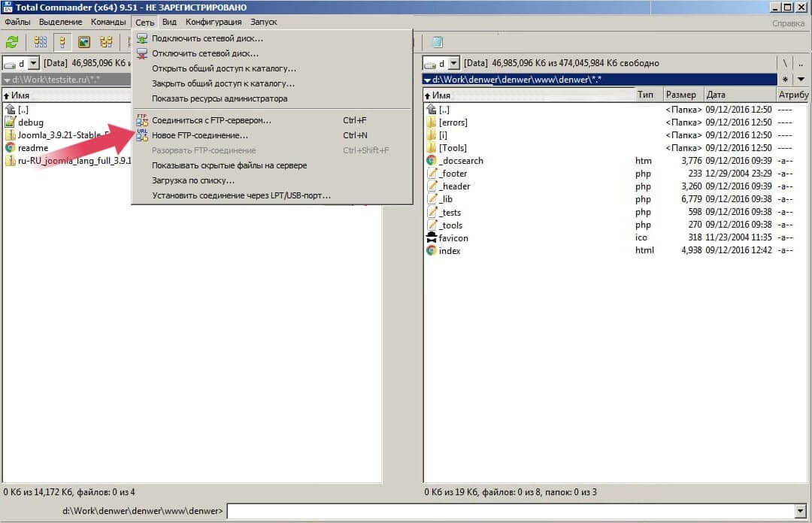
Task: Open the Конфигурация menu
Action: click(214, 22)
